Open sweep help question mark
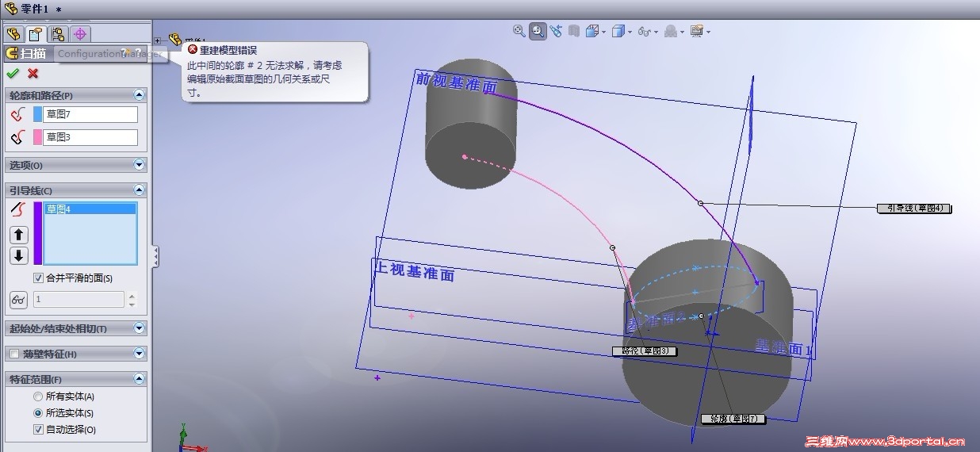 [138, 52]
